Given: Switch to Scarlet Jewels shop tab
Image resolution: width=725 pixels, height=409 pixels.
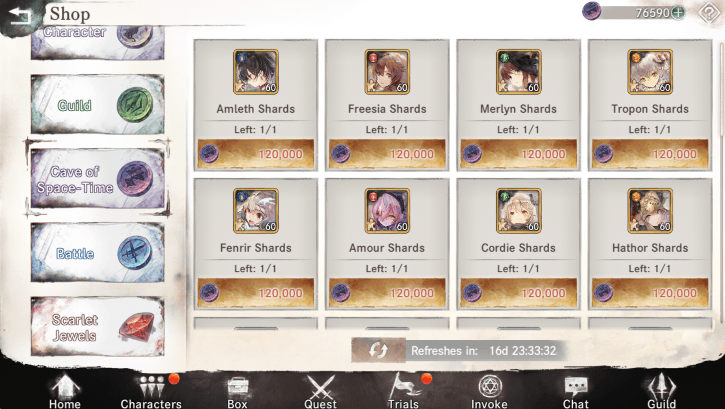Looking at the screenshot, I should tap(98, 327).
